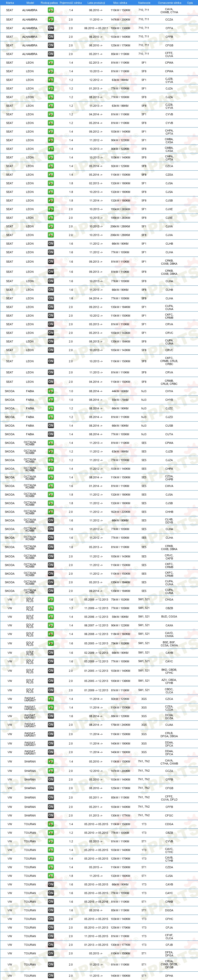Image resolution: width=198 pixels, height=980 pixels.
Task: Click the diesel icon in Sharan CFGC row
Action: pos(51,815)
